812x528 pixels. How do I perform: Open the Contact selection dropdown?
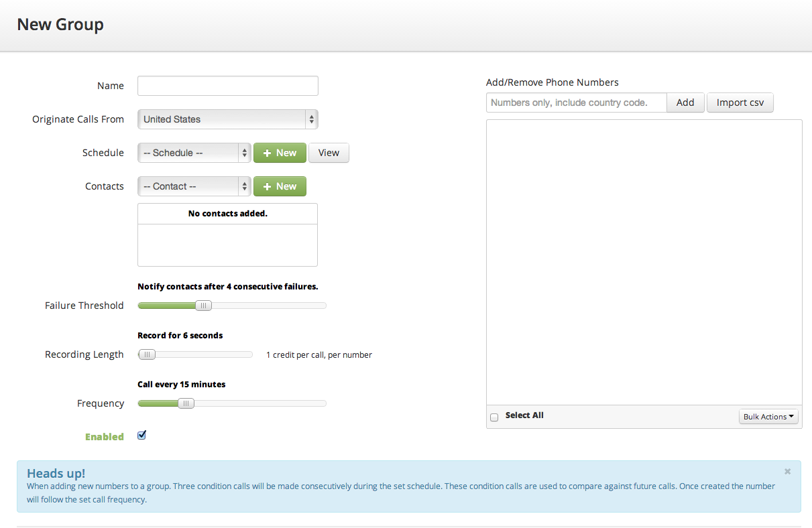(194, 186)
